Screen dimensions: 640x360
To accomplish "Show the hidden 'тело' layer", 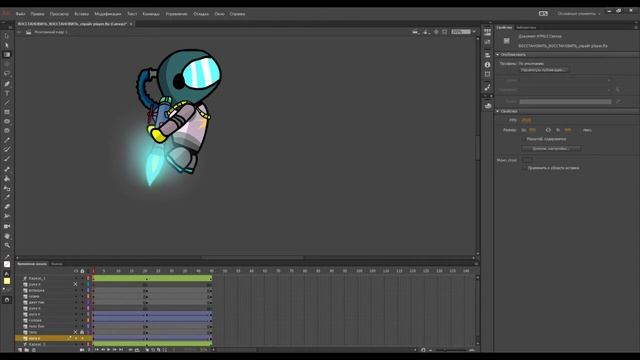I will pyautogui.click(x=75, y=332).
